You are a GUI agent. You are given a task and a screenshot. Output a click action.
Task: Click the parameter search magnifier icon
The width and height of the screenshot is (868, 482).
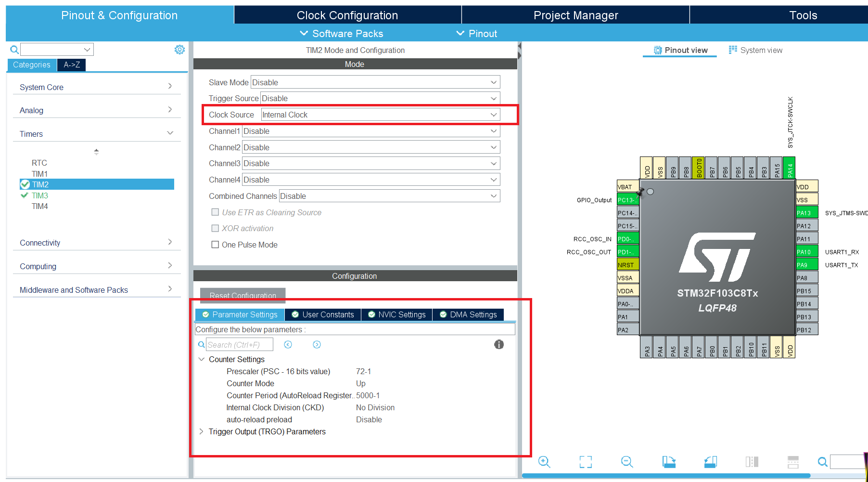click(x=202, y=344)
